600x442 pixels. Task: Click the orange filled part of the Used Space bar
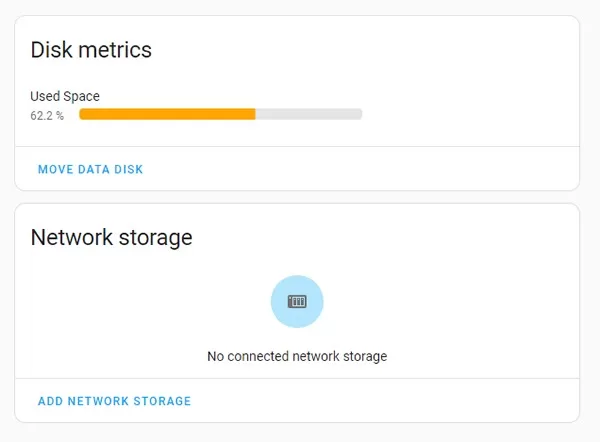[167, 114]
